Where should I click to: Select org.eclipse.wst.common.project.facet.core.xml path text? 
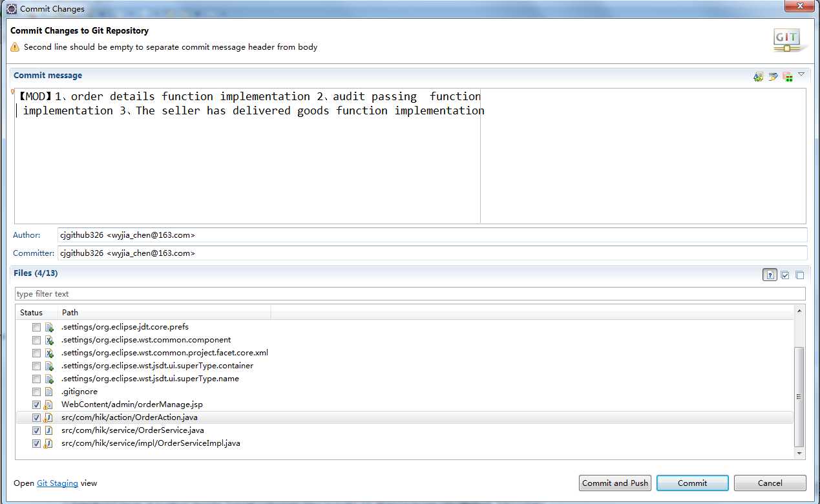165,353
